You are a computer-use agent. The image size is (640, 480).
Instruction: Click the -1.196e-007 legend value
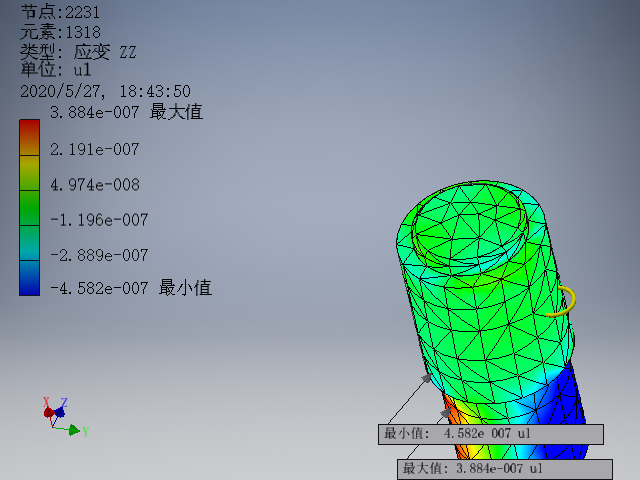point(99,220)
